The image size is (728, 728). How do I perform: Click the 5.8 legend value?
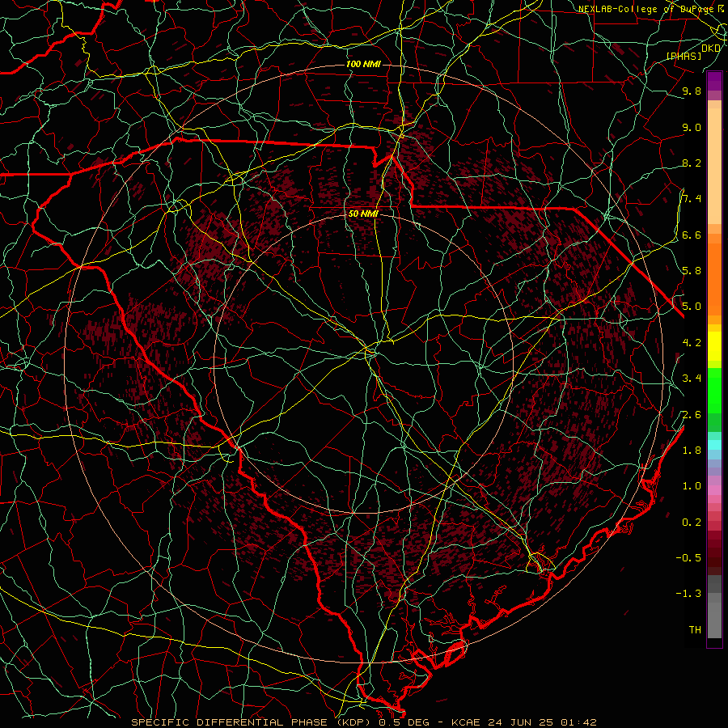coord(692,270)
